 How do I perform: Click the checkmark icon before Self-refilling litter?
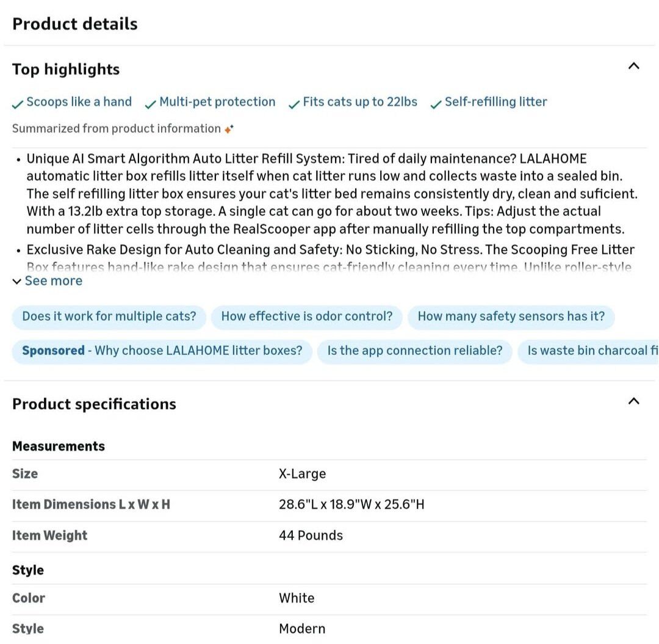coord(436,104)
